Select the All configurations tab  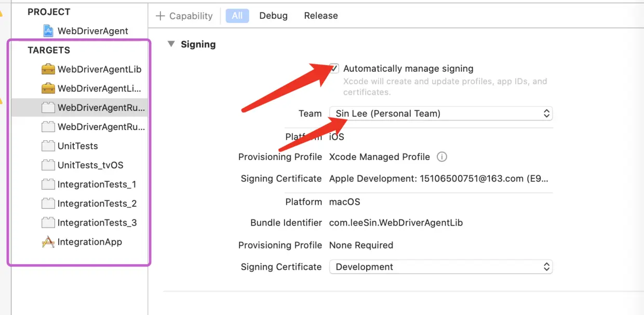(x=237, y=16)
